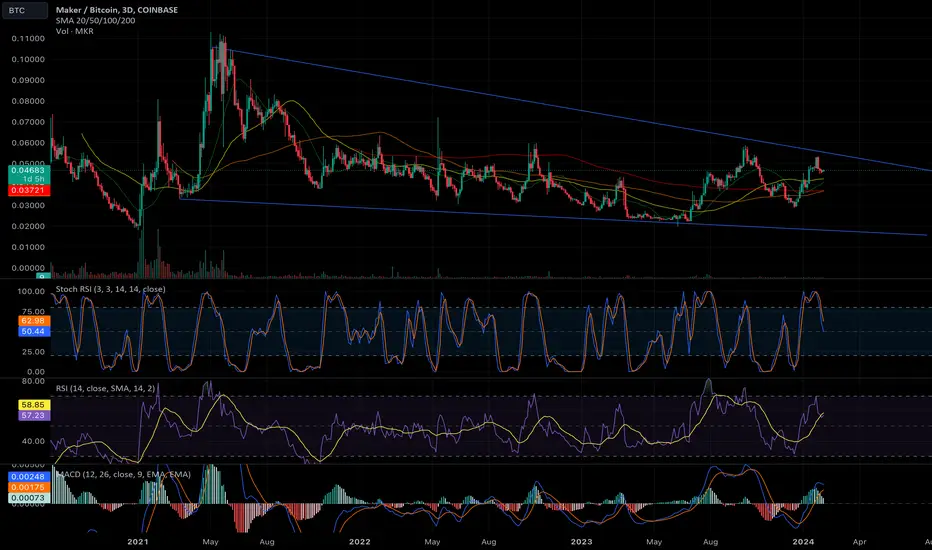
Task: Click the 100.00 Stoch RSI axis label
Action: pyautogui.click(x=31, y=291)
